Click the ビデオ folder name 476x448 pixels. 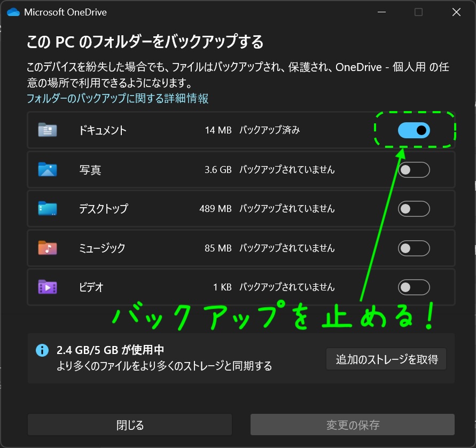click(91, 287)
